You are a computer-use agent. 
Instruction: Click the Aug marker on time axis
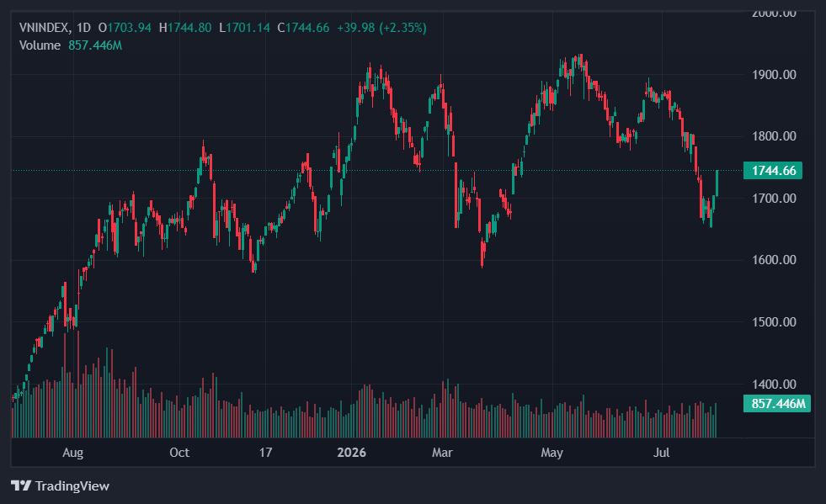(72, 453)
